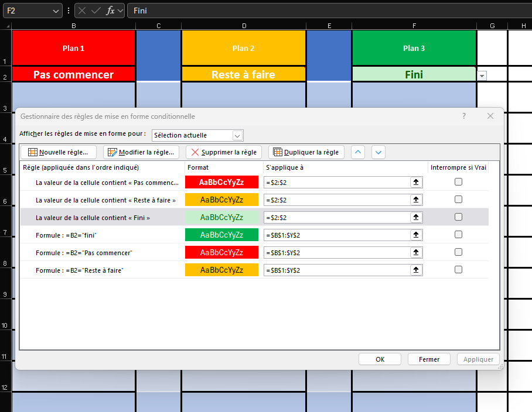Click range selector icon for the Fini rule
The width and height of the screenshot is (532, 412).
click(x=416, y=217)
